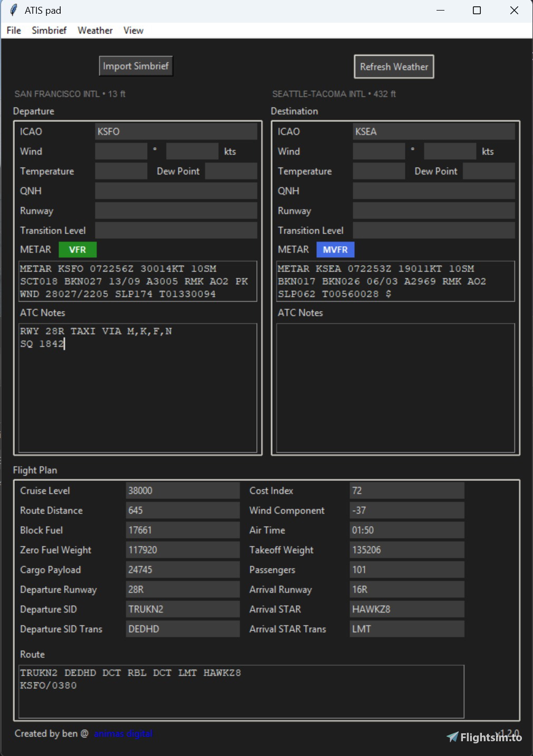Click the Flight Plan section heading
Viewport: 533px width, 756px height.
[x=35, y=470]
